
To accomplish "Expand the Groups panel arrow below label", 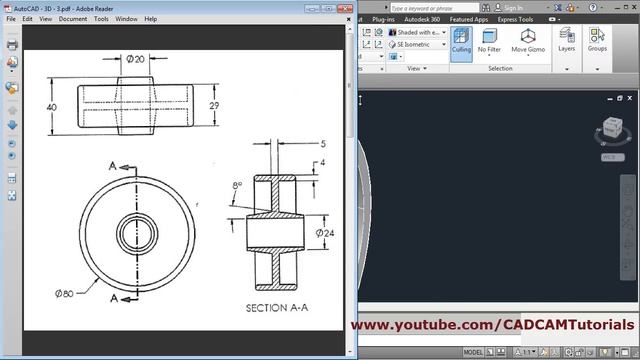I will [597, 69].
